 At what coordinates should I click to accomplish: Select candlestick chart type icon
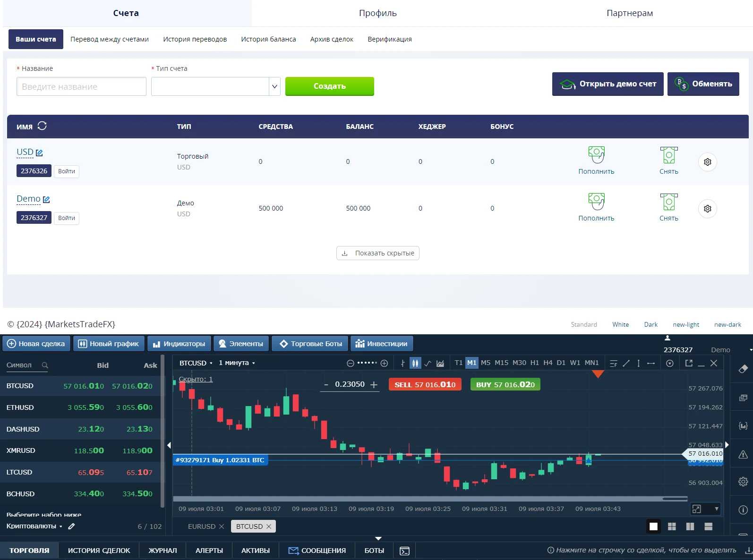415,363
